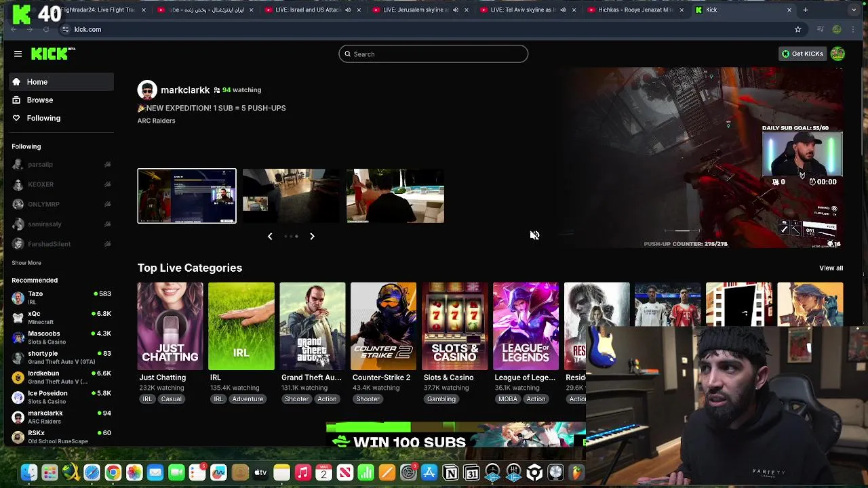The height and width of the screenshot is (488, 868).
Task: Click View all for Top Live Categories
Action: tap(831, 268)
